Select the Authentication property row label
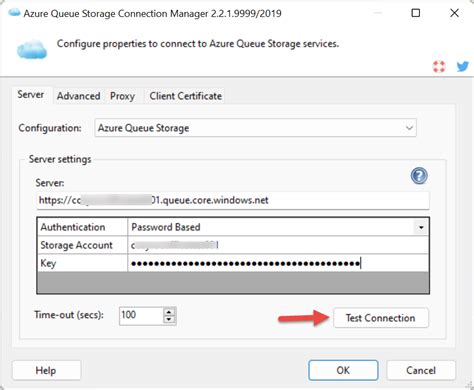 pos(82,227)
